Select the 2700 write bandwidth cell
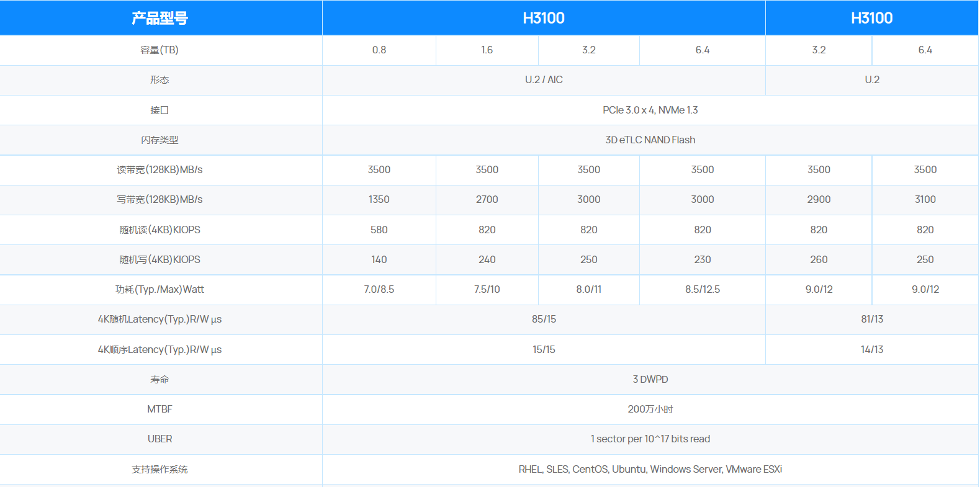Image resolution: width=980 pixels, height=487 pixels. (487, 199)
